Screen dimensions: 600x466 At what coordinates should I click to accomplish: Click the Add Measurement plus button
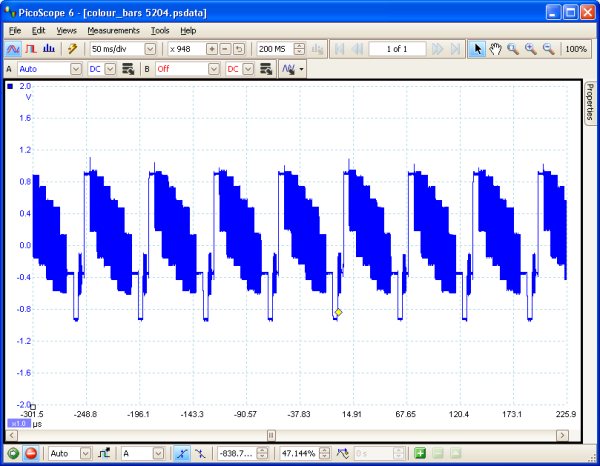(x=420, y=453)
